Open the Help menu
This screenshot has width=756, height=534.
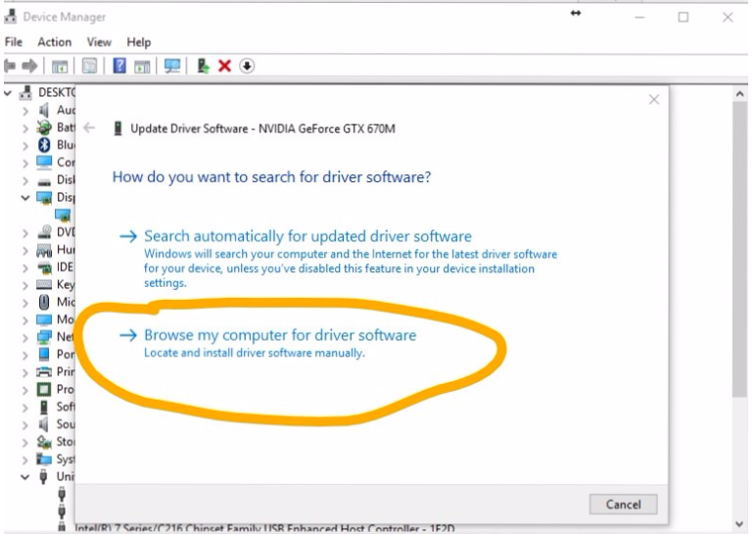click(139, 42)
